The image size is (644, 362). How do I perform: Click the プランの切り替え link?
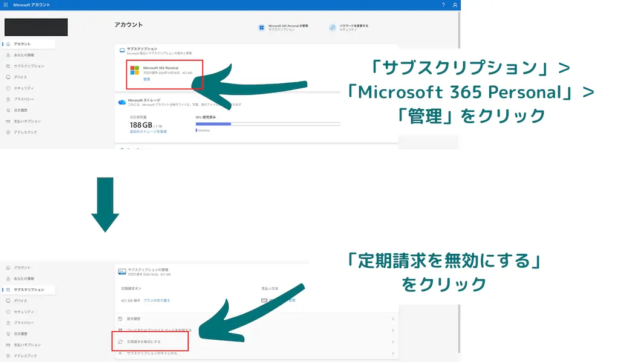tap(157, 300)
